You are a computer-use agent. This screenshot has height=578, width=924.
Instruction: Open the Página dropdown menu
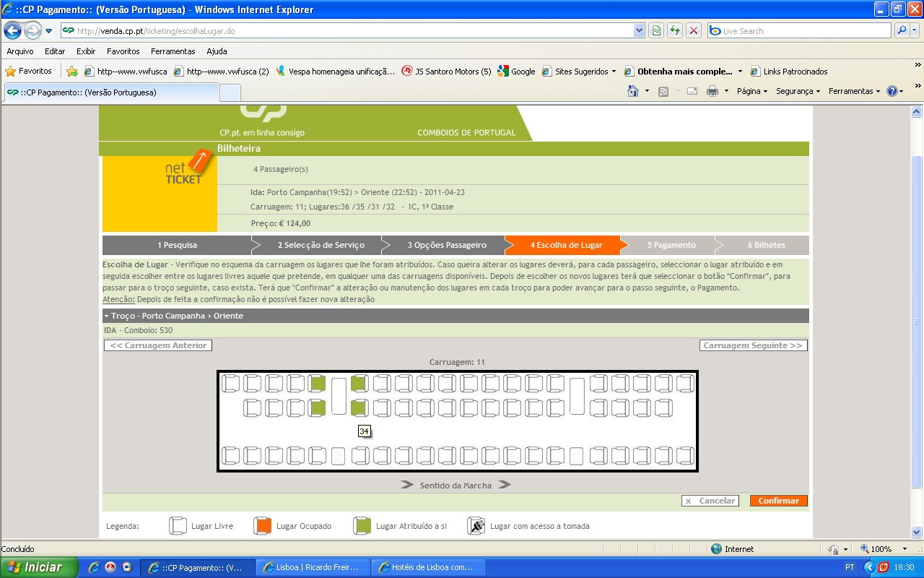(752, 92)
